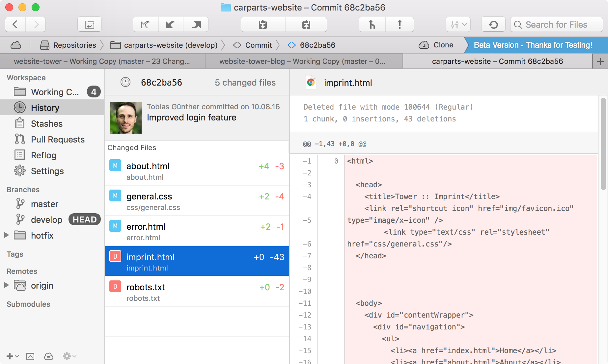Expand the hotfix branch folder
The width and height of the screenshot is (608, 364).
6,235
